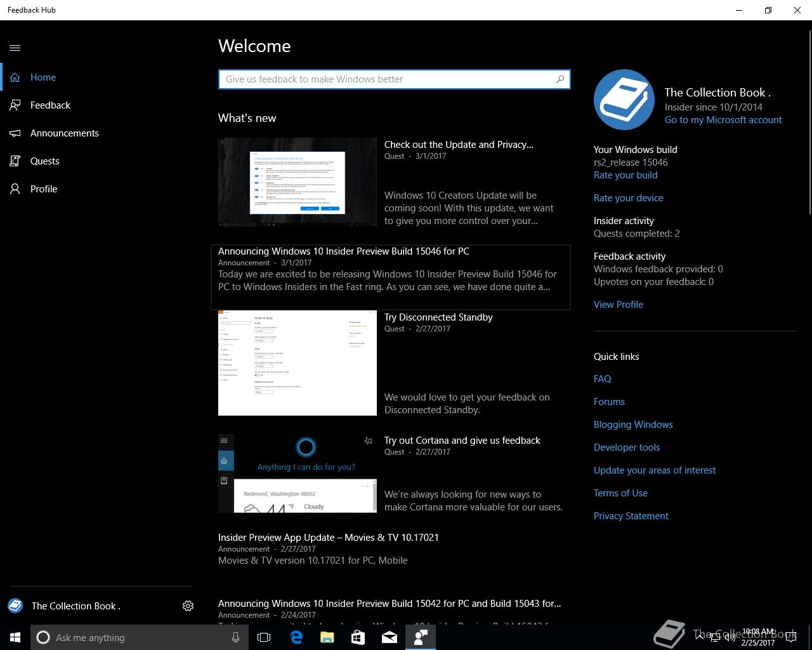Screen dimensions: 812x650
Task: Click 'rs2_release 15046' build text
Action: [631, 162]
